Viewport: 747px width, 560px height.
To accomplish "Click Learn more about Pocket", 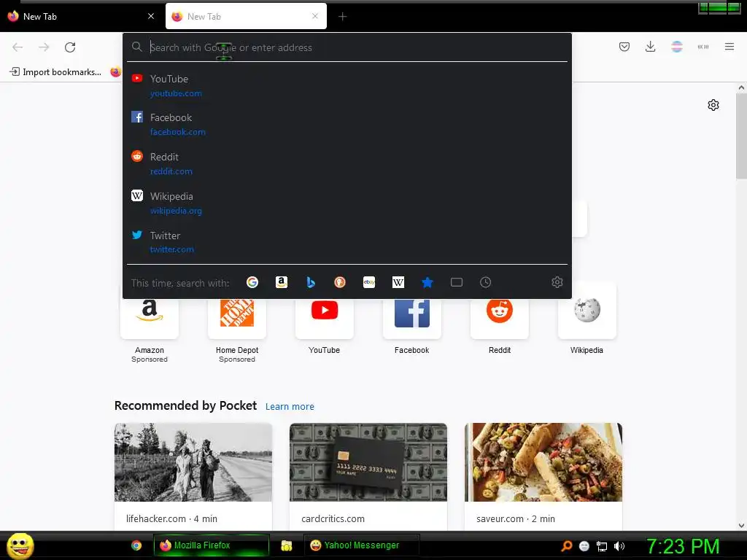I will [290, 407].
